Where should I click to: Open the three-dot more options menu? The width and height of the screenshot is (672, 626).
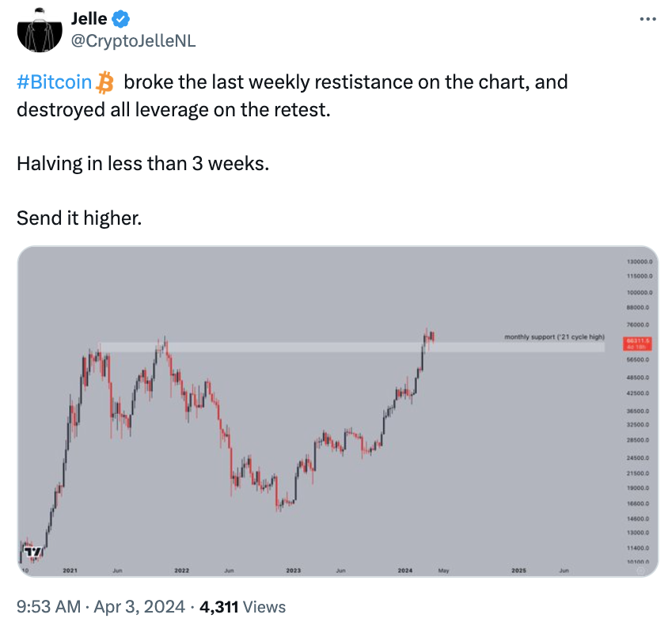[647, 19]
